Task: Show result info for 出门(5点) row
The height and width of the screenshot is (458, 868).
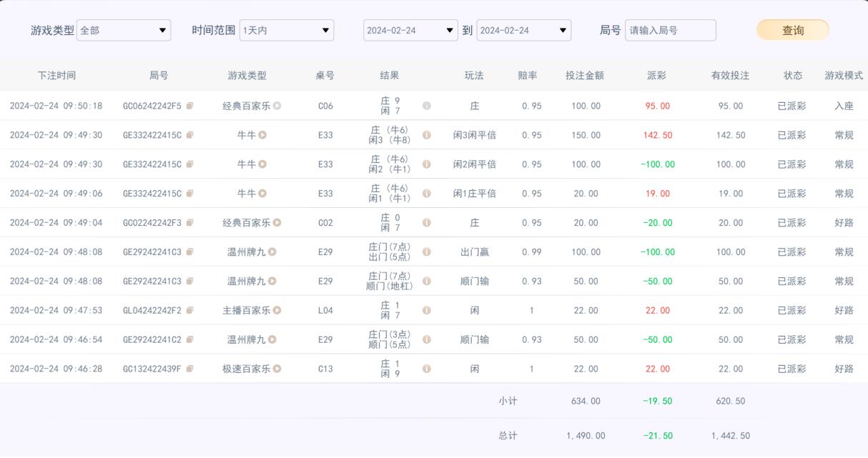Action: (427, 252)
